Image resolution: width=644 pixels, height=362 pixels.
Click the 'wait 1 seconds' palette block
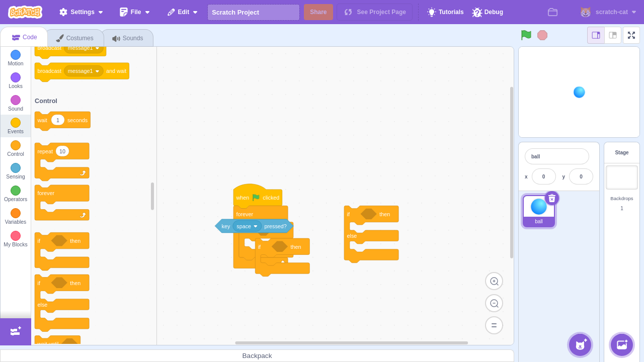(x=62, y=121)
